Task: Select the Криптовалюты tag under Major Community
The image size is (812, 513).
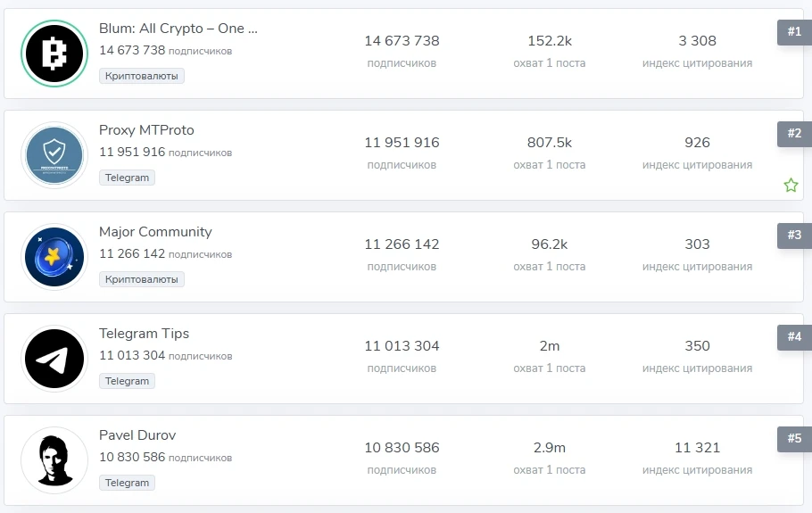Action: [x=141, y=279]
